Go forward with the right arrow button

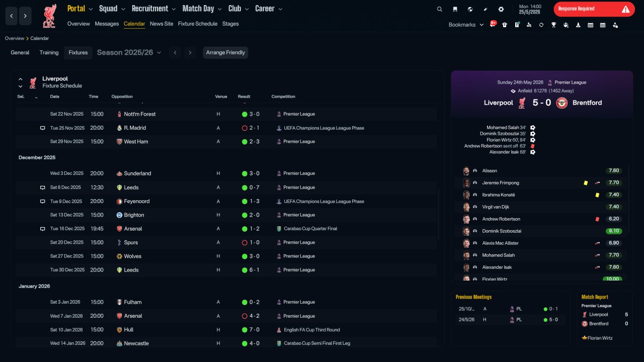click(26, 16)
